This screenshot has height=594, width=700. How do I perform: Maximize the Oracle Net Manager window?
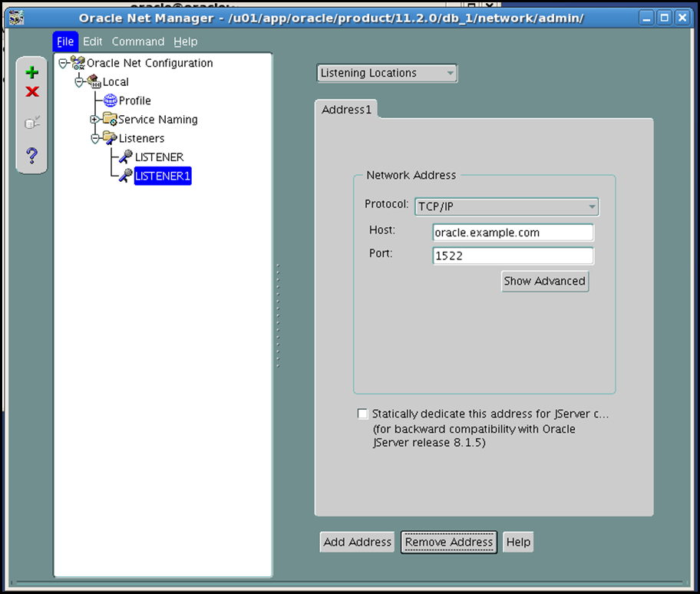click(x=664, y=18)
